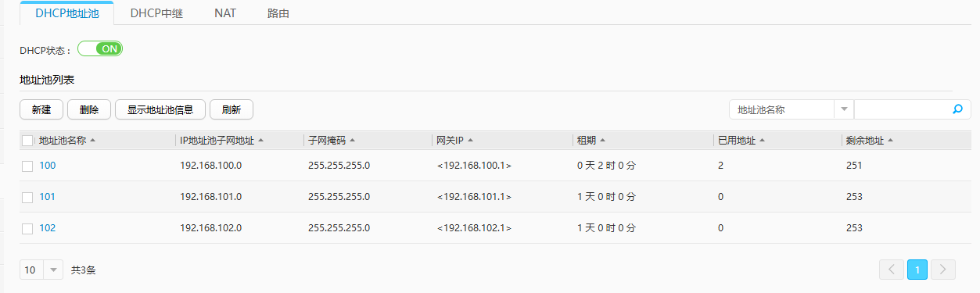Sort by 网关IP column arrow

[470, 141]
